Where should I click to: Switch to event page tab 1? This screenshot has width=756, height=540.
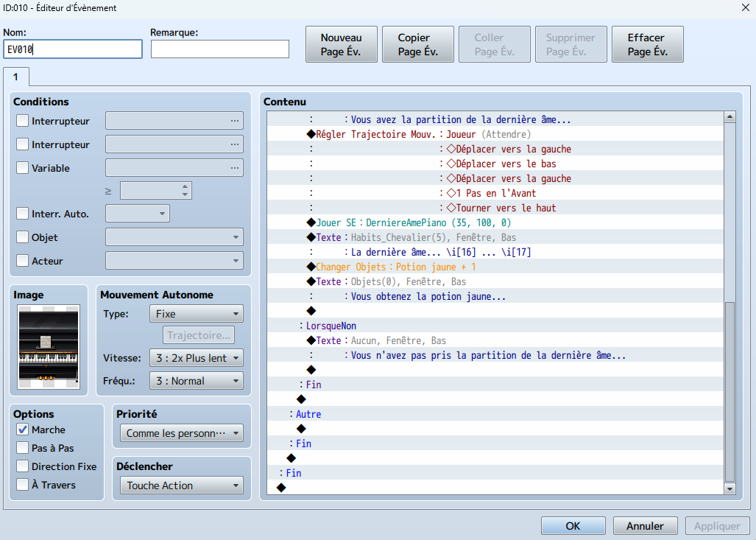15,77
